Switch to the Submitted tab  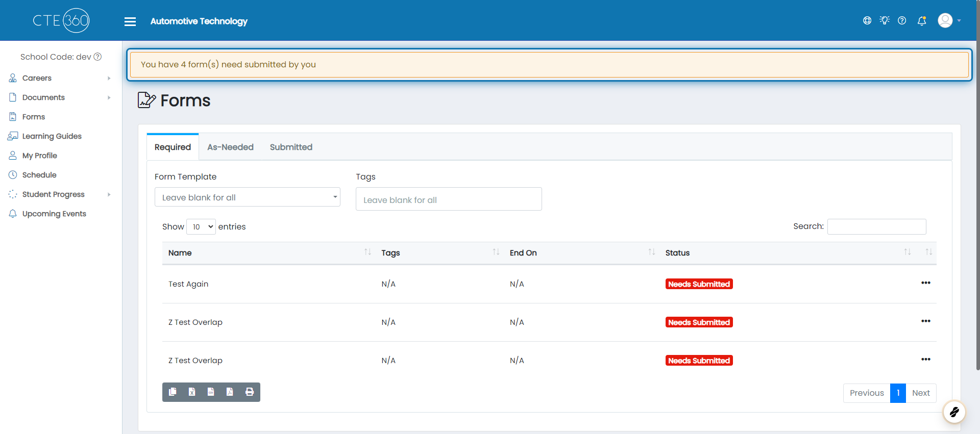tap(291, 147)
